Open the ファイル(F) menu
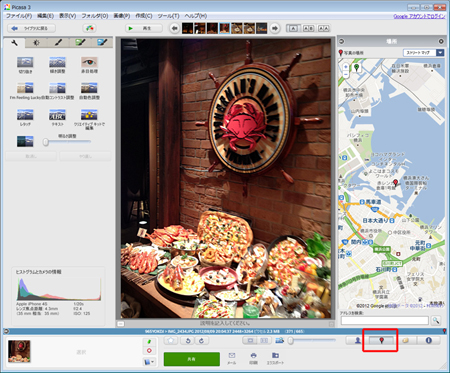The image size is (450, 373). point(19,16)
